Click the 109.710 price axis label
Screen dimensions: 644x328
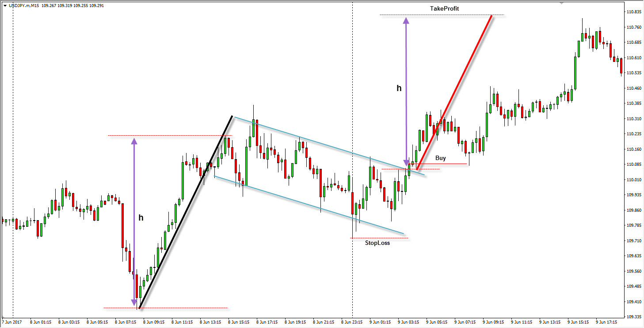[634, 241]
